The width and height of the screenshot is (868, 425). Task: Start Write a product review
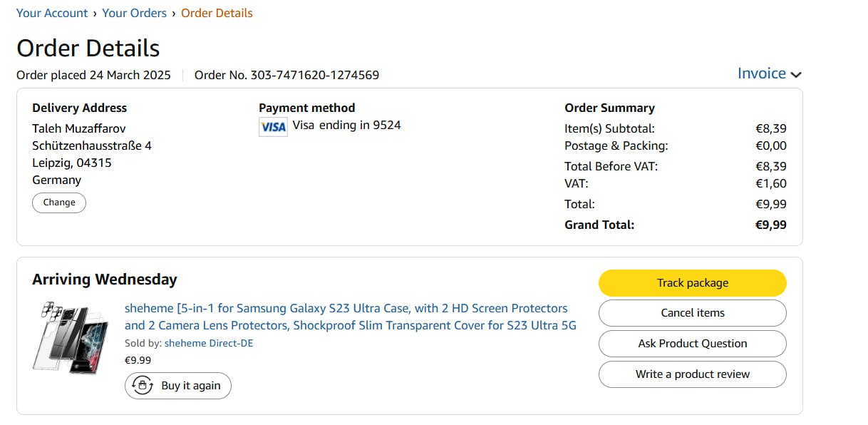(x=692, y=374)
